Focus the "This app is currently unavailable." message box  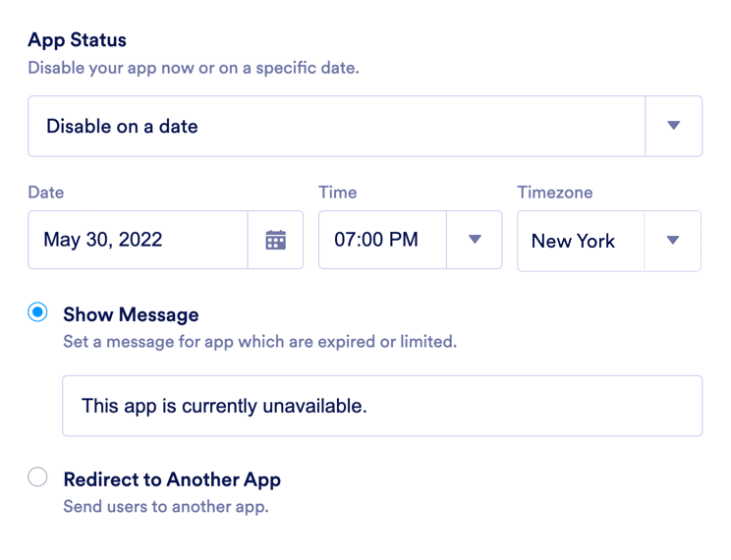[382, 406]
